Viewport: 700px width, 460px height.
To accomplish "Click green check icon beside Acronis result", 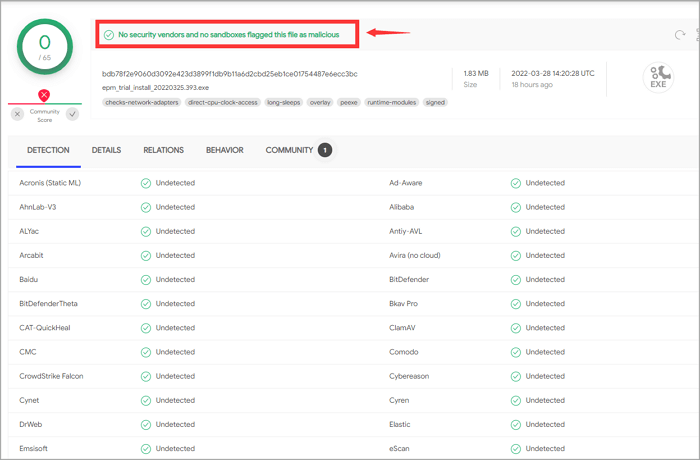I will (x=146, y=183).
